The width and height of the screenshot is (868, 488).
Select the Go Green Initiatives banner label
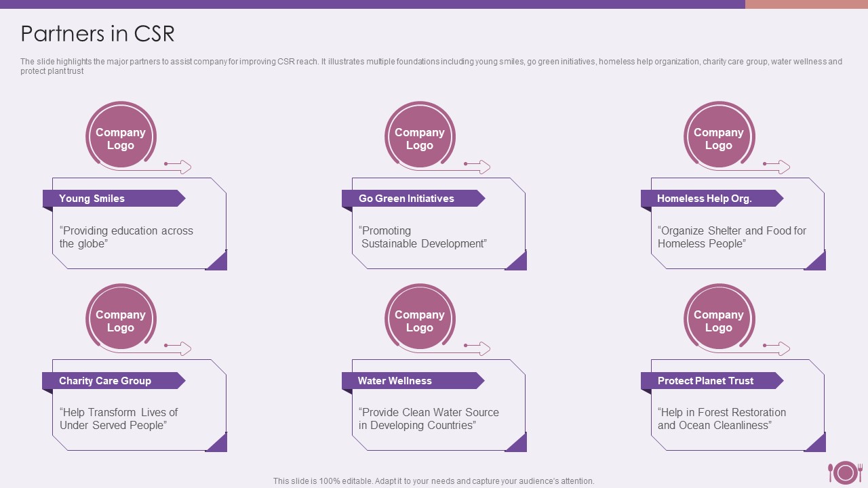[x=413, y=199]
